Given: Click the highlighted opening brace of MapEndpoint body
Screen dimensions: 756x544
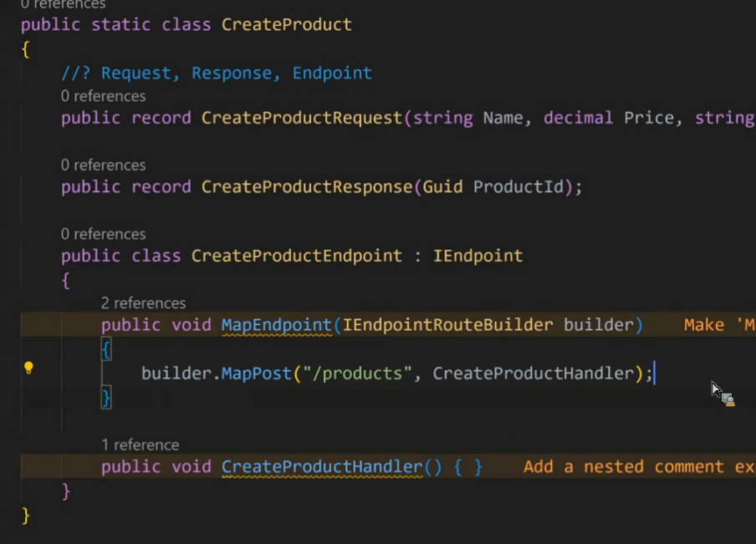Looking at the screenshot, I should 106,349.
